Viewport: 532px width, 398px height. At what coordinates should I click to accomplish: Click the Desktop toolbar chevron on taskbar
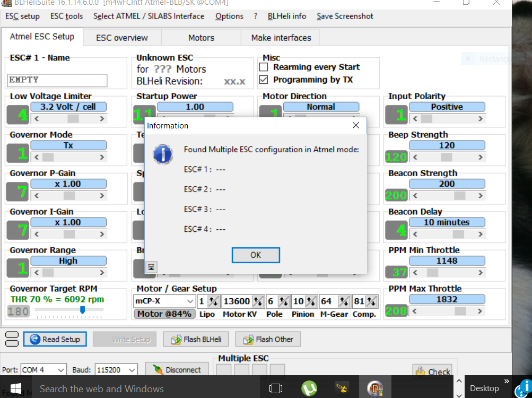coord(507,381)
